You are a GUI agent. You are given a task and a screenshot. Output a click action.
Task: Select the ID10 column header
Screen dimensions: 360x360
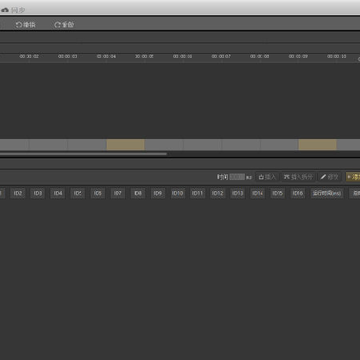click(x=178, y=193)
